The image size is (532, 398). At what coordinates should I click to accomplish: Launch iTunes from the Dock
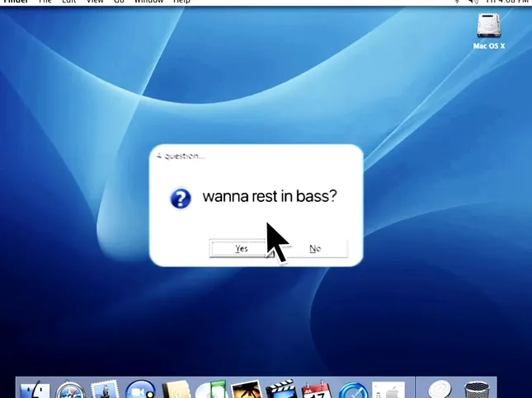click(211, 390)
